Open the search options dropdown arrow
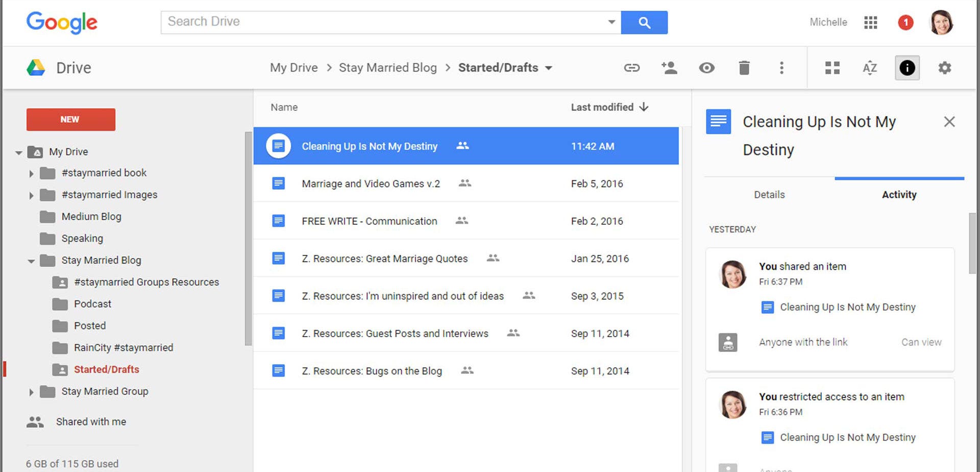 point(611,22)
